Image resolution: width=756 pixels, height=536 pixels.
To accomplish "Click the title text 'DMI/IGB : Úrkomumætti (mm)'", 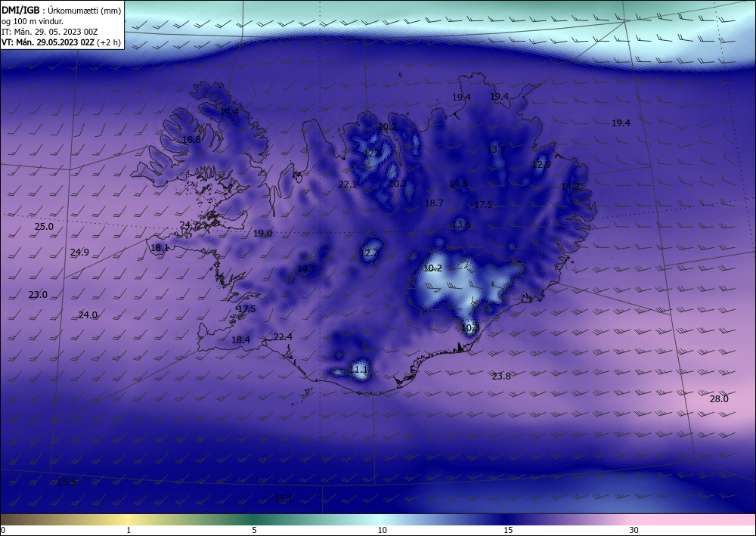I will pyautogui.click(x=61, y=11).
